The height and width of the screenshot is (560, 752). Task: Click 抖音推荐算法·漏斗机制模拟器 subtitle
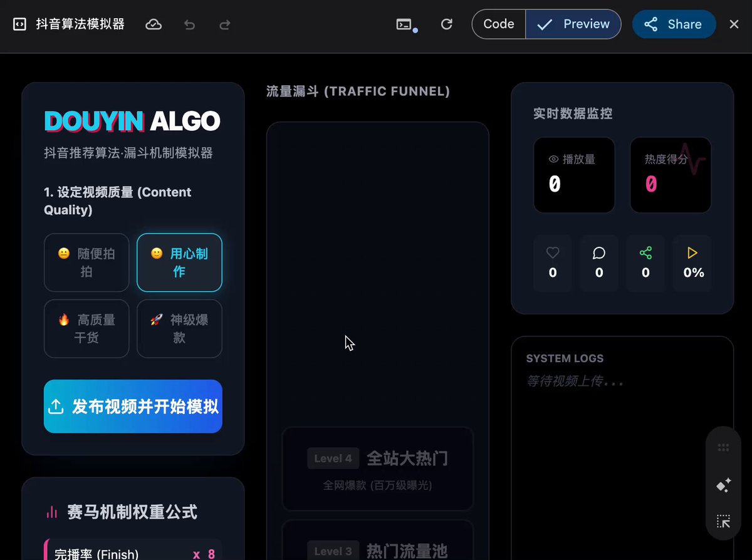click(x=128, y=153)
